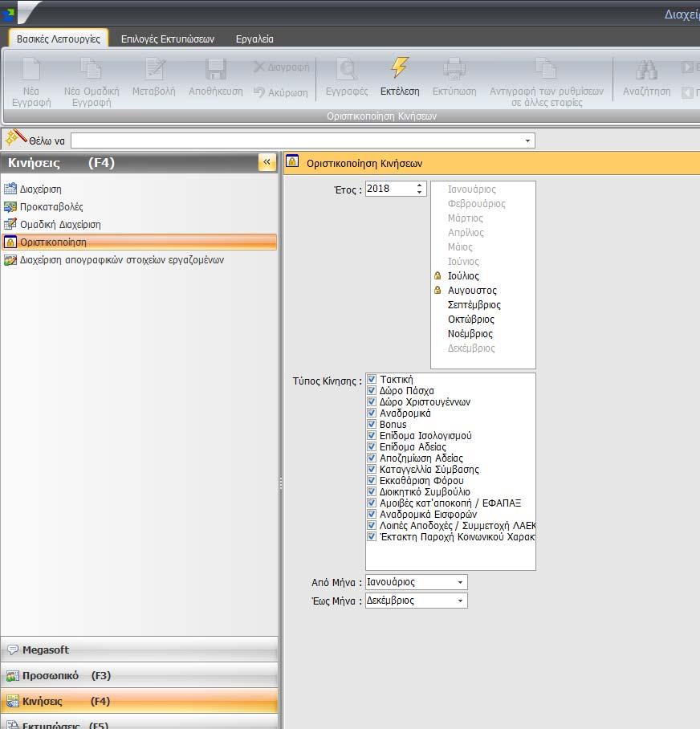Open the Διαχείριση link in sidebar
Screen dimensions: 700x729
[x=40, y=189]
